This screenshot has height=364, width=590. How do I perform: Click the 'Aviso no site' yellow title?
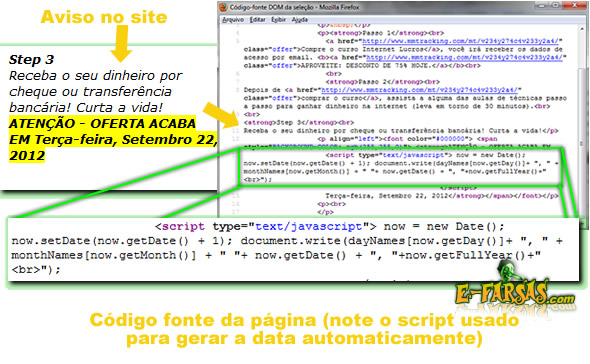[x=104, y=17]
